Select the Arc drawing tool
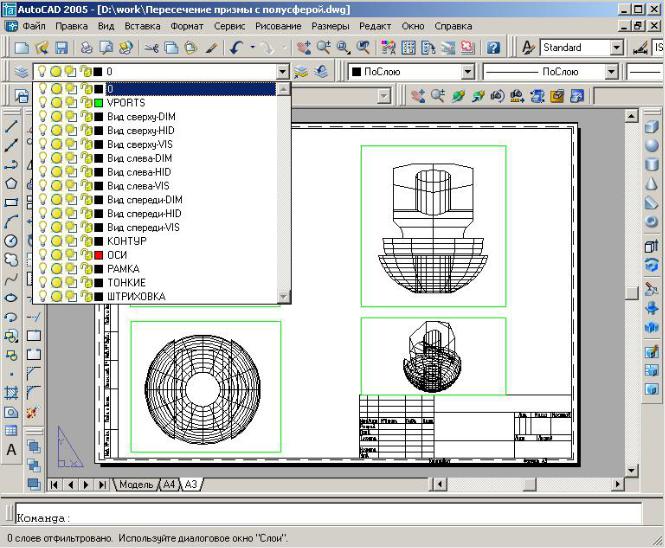 [11, 221]
